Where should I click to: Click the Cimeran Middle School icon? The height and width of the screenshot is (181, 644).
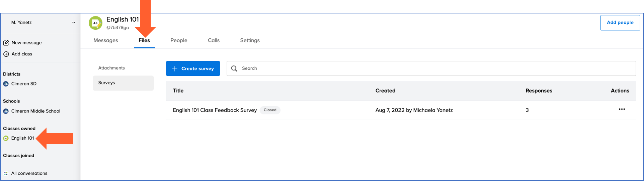[6, 111]
